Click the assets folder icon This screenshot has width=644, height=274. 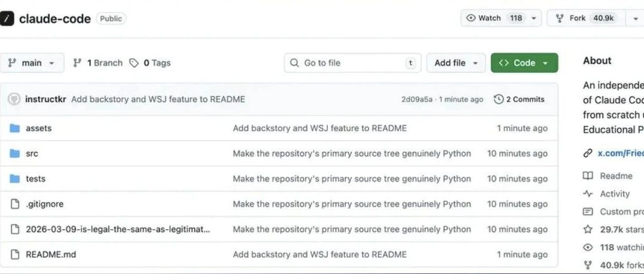tap(15, 128)
